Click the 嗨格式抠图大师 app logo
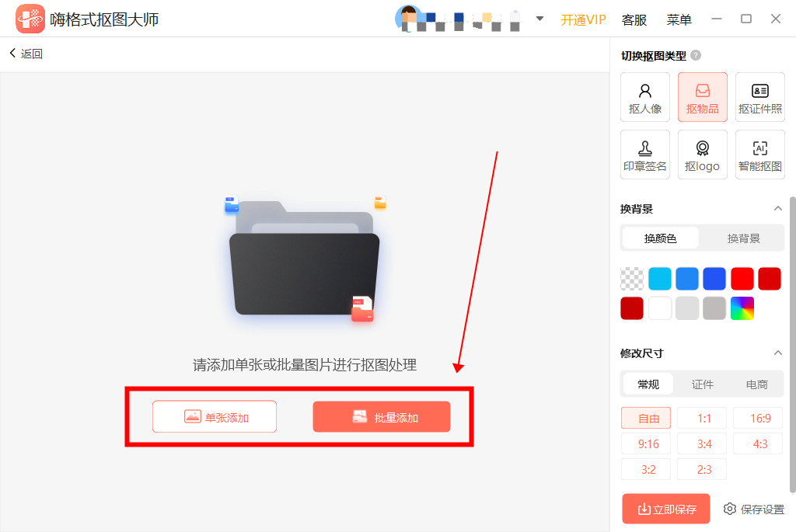 coord(30,19)
